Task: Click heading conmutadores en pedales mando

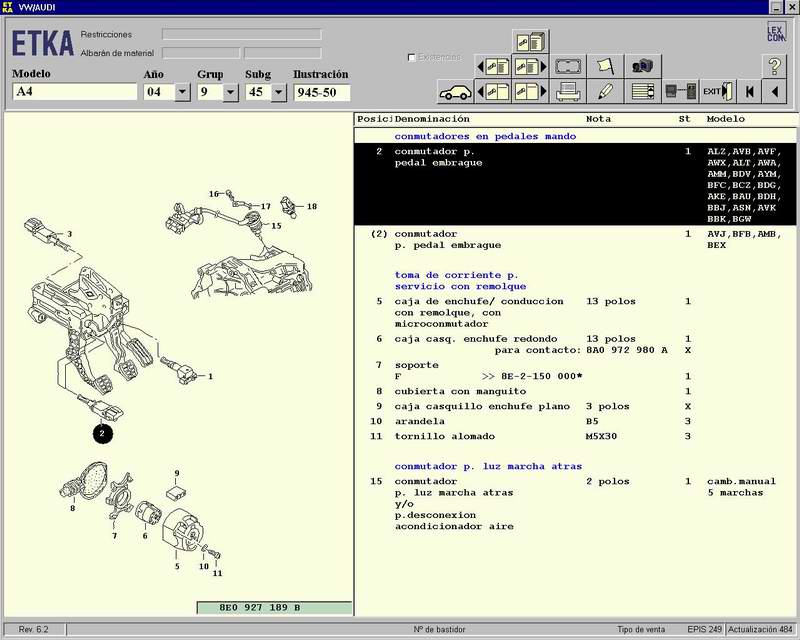Action: tap(485, 136)
